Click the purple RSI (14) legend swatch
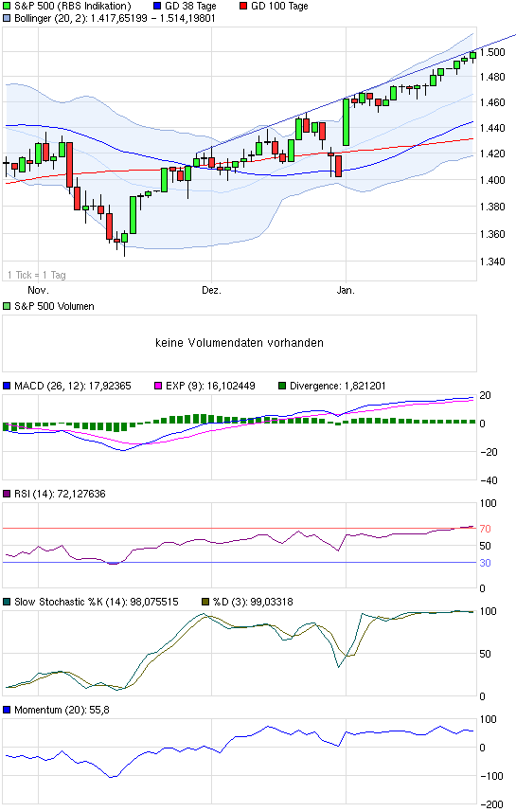The height and width of the screenshot is (812, 516). coord(7,494)
